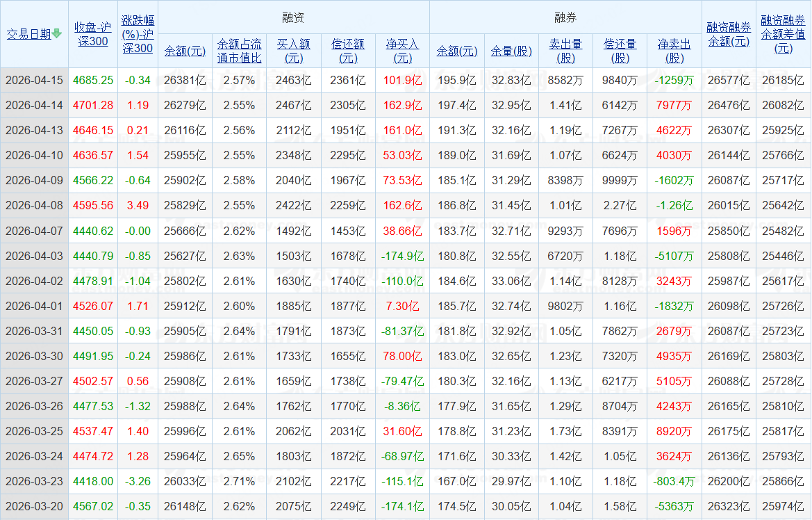Click sell volume 8582万
Viewport: 812px width, 520px height.
[565, 81]
